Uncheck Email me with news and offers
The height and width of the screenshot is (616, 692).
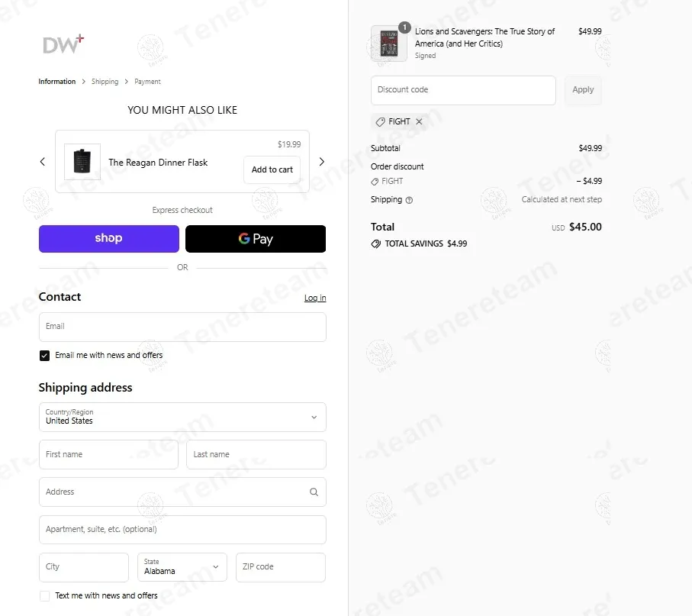44,356
